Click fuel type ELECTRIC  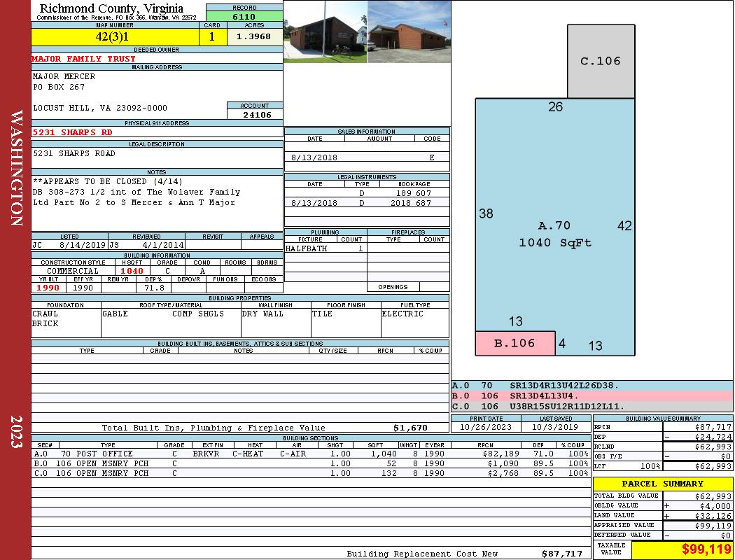click(x=402, y=314)
